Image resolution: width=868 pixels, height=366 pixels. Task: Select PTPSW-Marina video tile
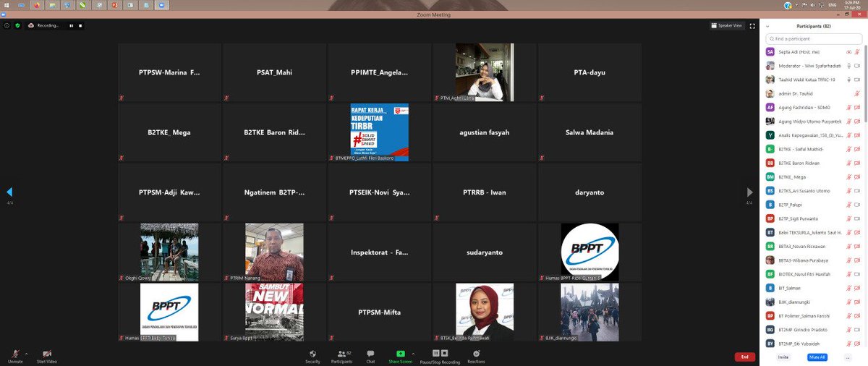(x=169, y=72)
